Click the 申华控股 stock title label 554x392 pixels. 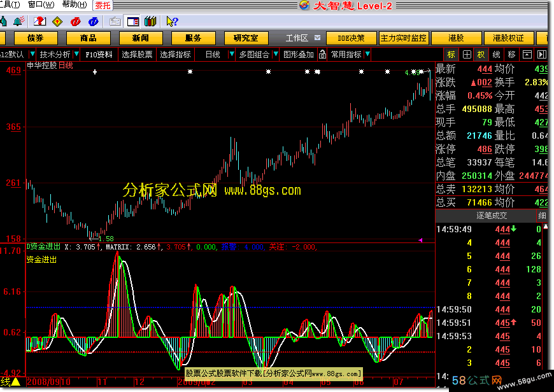tap(41, 66)
